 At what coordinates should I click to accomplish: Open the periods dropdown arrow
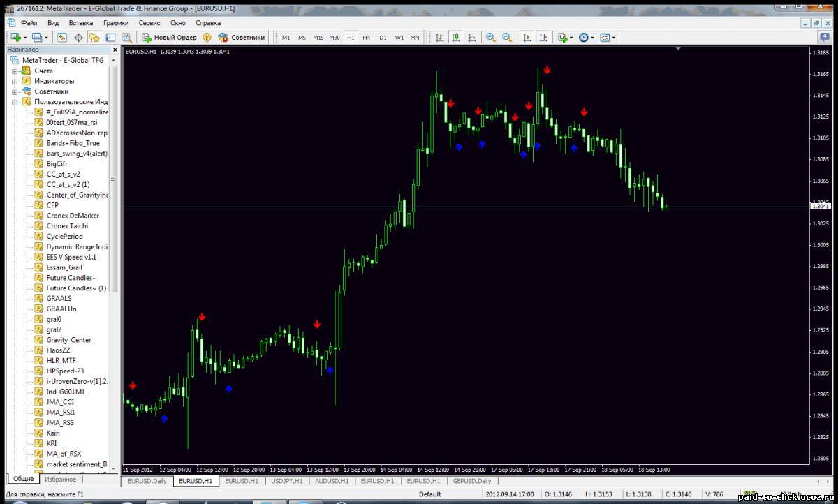593,37
